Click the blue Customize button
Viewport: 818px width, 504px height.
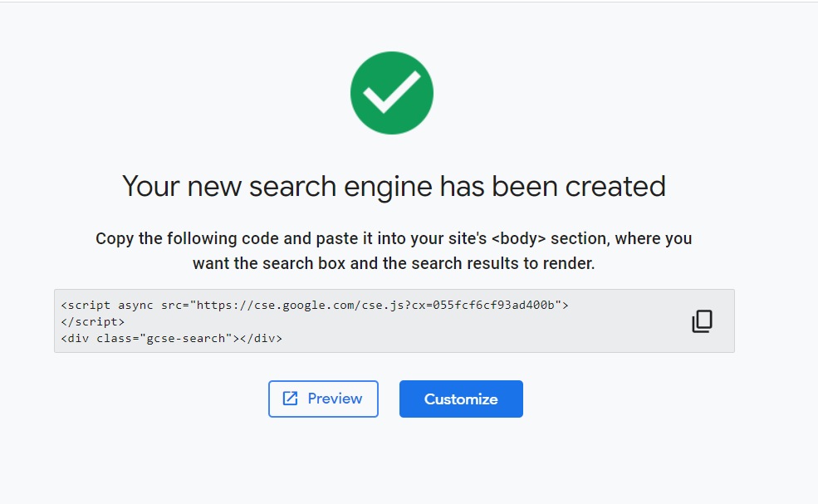tap(461, 399)
